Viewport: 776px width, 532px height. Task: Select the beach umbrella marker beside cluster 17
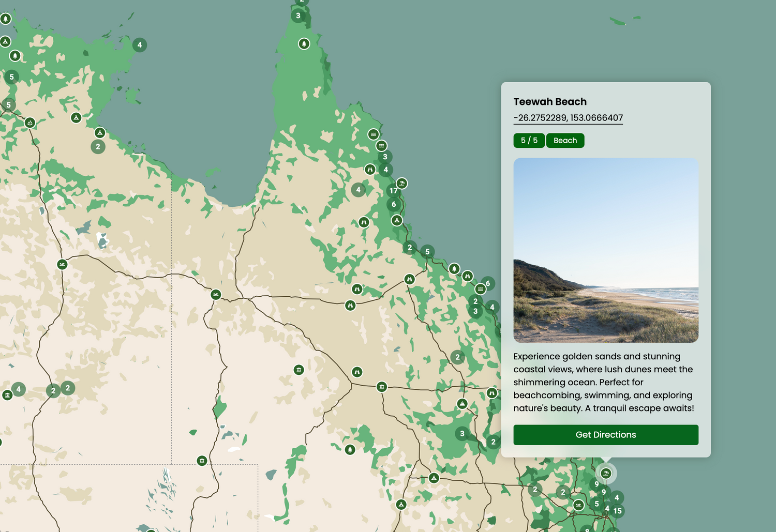(401, 184)
